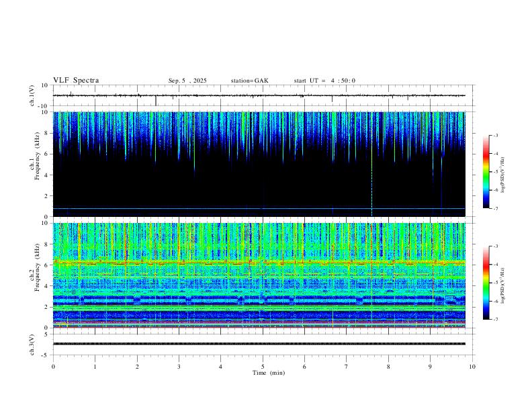Screen dimensions: 532x411
Task: Click the "8" frequency tick of ch.2 spectrogram
Action: pyautogui.click(x=47, y=244)
